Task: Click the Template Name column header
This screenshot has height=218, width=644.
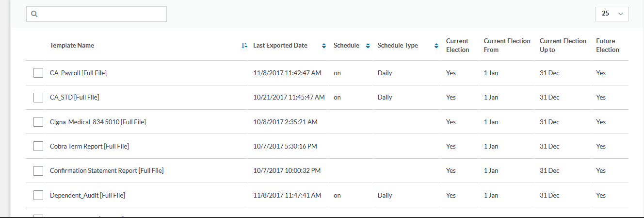Action: tap(72, 46)
